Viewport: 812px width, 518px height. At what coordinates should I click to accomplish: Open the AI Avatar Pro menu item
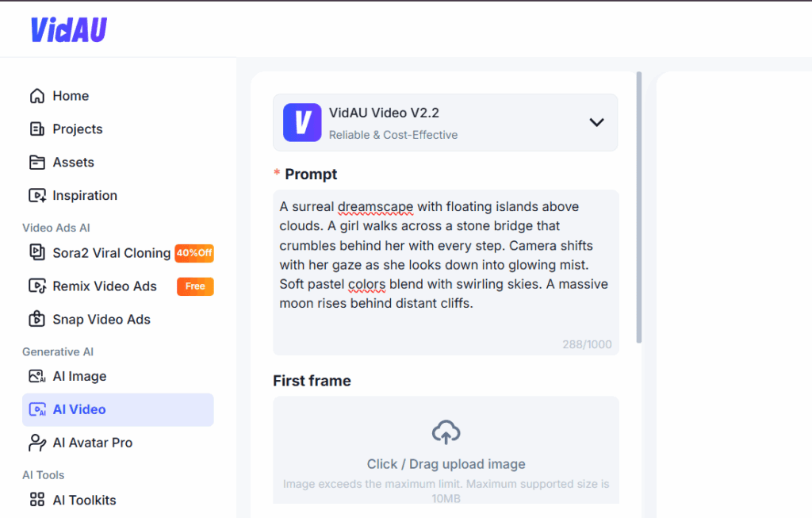coord(92,443)
